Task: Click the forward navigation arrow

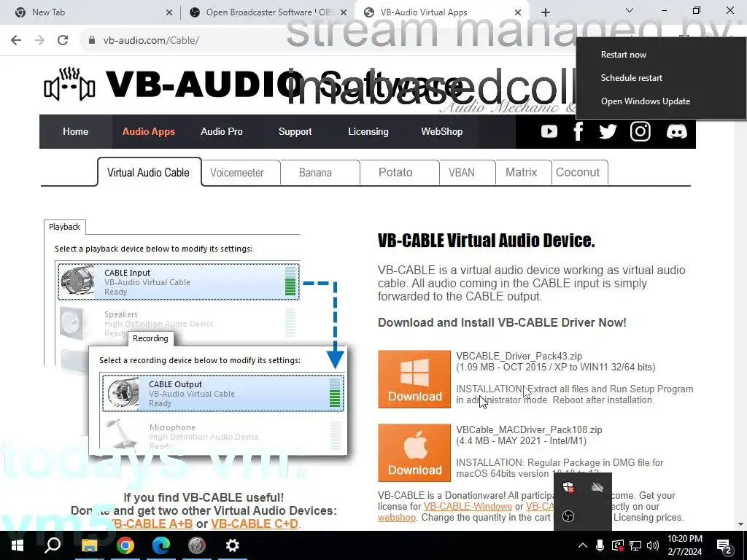Action: (39, 40)
